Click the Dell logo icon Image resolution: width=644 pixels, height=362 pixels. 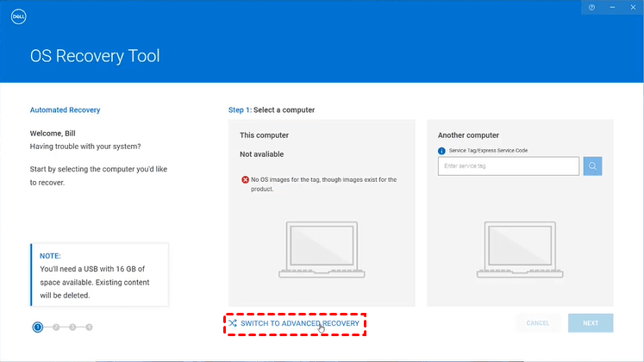point(18,17)
